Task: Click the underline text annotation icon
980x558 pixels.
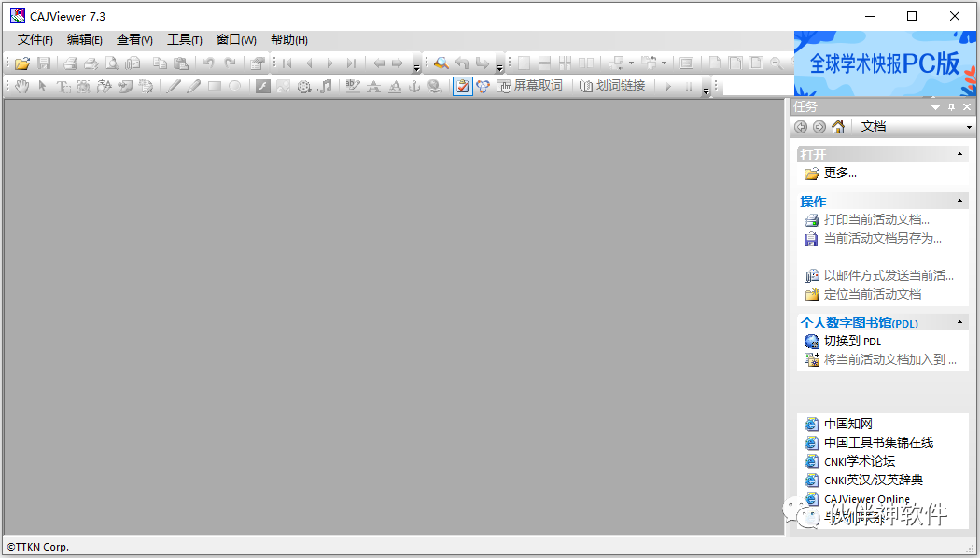Action: point(395,86)
